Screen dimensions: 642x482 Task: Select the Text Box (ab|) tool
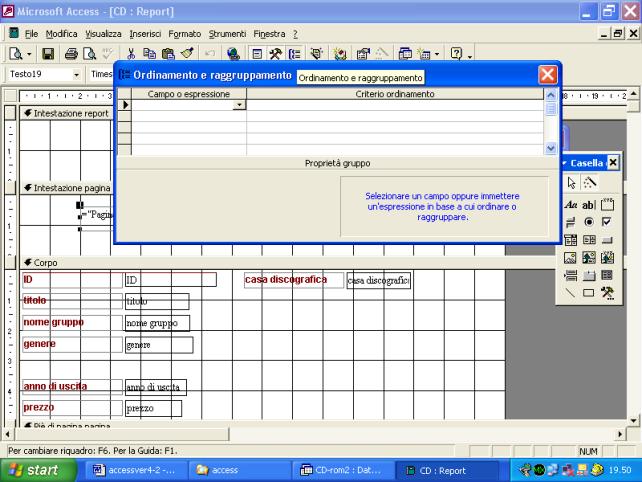coord(588,204)
